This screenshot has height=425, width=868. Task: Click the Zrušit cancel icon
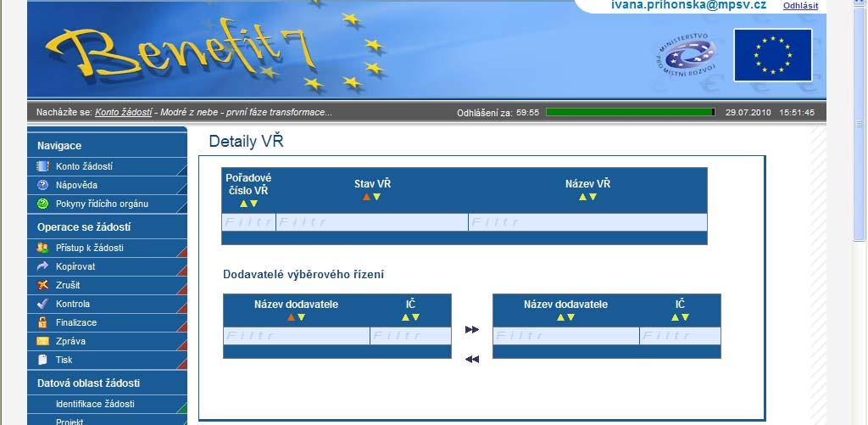click(42, 285)
